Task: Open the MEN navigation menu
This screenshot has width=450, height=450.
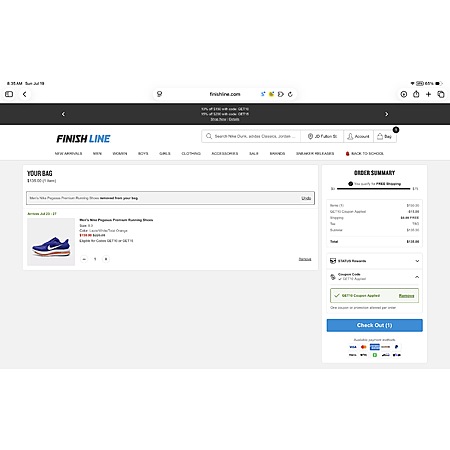Action: click(x=97, y=154)
